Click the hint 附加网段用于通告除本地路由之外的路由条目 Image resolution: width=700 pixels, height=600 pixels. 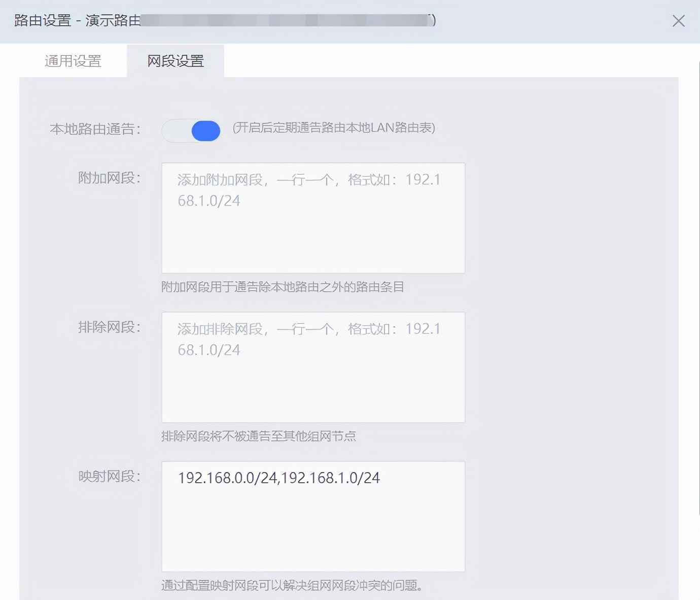283,287
